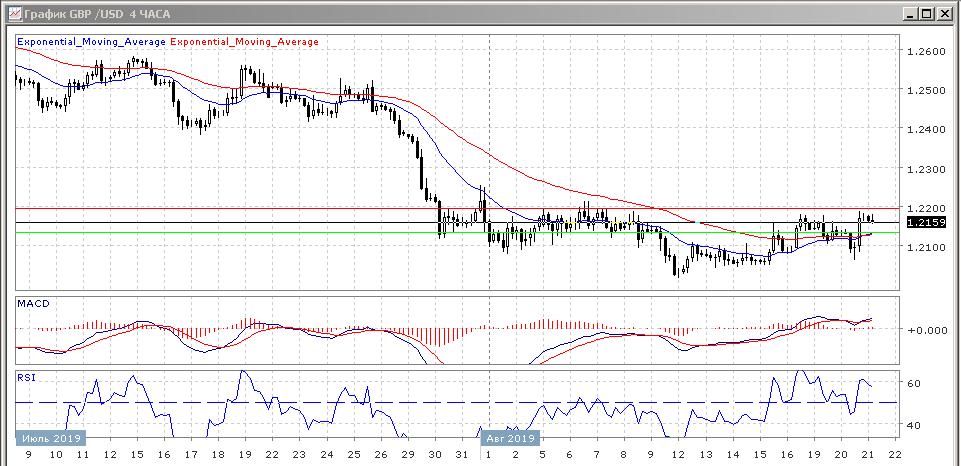This screenshot has height=466, width=961.
Task: Select the red Exponential_Moving_Average legend label
Action: [246, 42]
